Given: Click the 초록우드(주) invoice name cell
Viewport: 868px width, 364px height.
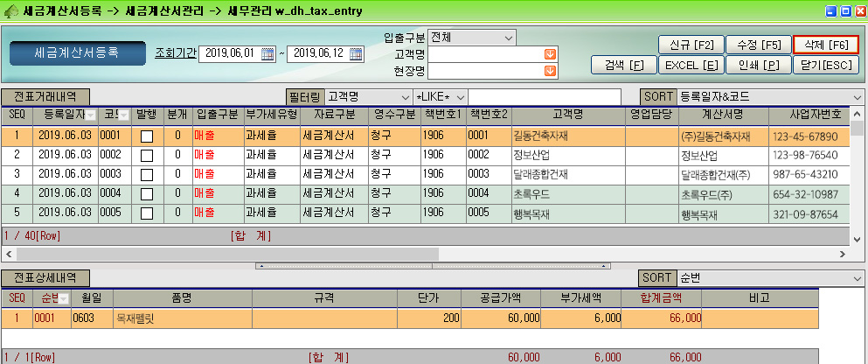Looking at the screenshot, I should (724, 194).
